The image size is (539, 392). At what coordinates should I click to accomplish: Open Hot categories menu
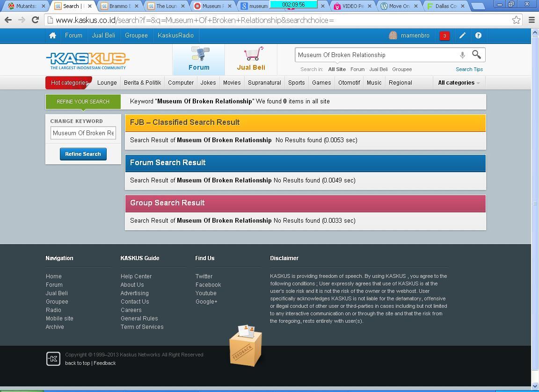click(x=69, y=83)
